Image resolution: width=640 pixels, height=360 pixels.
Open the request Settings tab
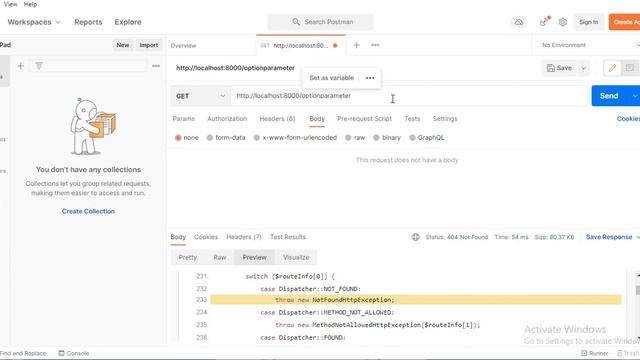click(x=445, y=119)
